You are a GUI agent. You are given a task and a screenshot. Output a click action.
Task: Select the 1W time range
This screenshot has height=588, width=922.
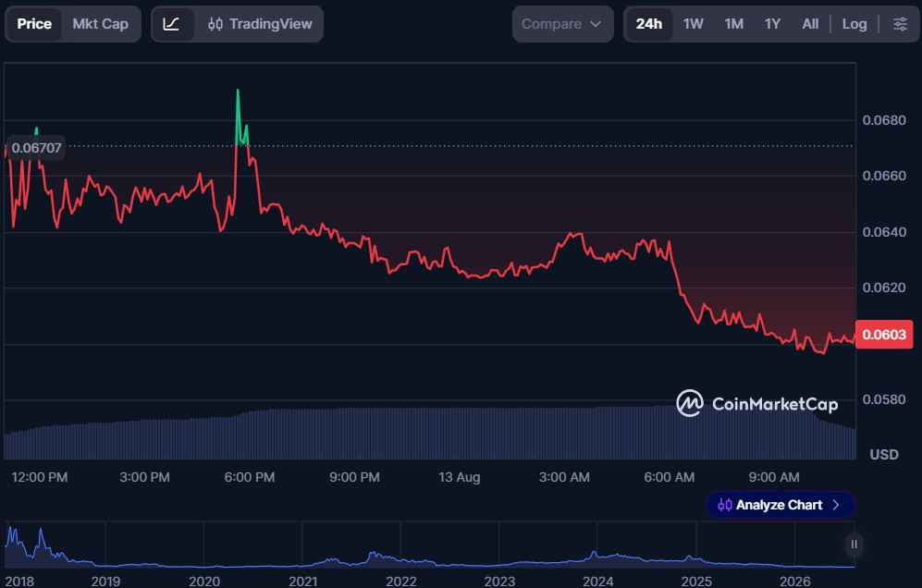click(x=694, y=24)
